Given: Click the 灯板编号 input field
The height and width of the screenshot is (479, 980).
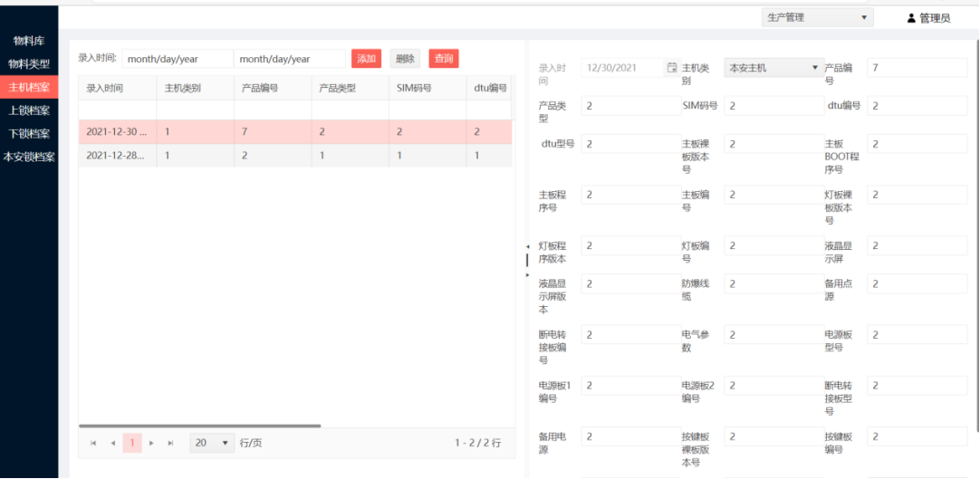Looking at the screenshot, I should pyautogui.click(x=773, y=245).
